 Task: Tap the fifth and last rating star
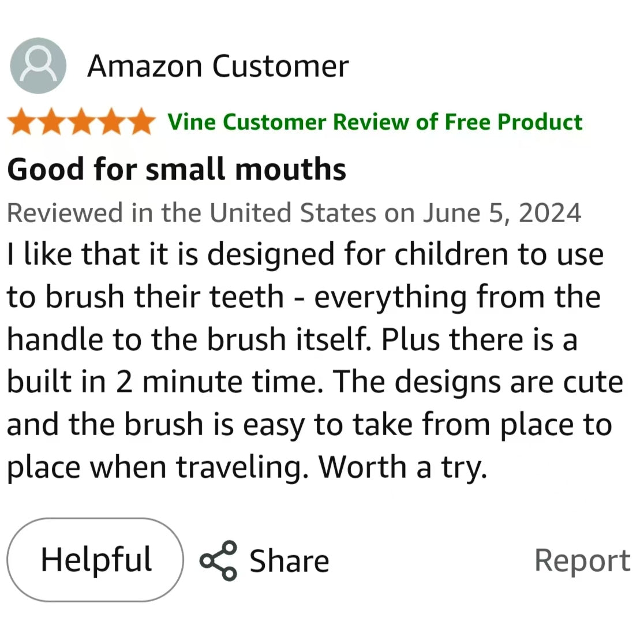coord(140,122)
